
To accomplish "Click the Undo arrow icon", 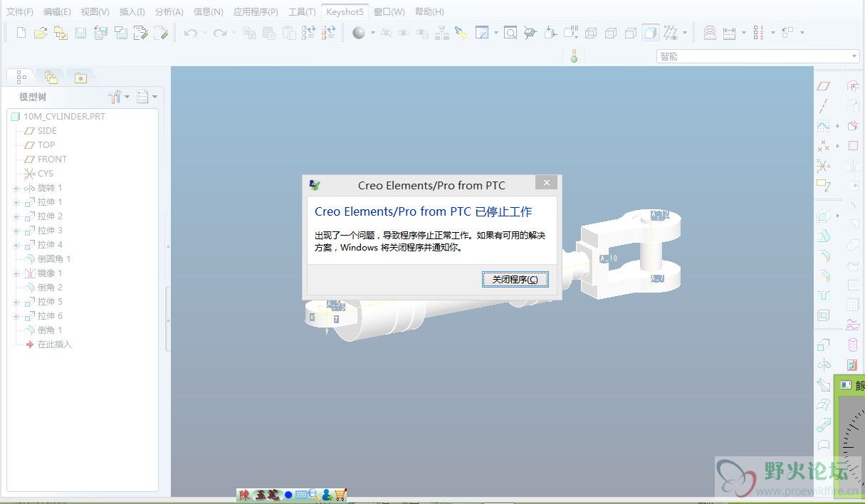I will point(190,33).
